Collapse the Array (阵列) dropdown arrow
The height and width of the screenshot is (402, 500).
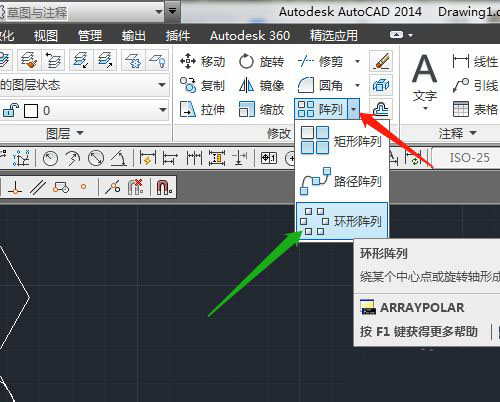pos(354,109)
